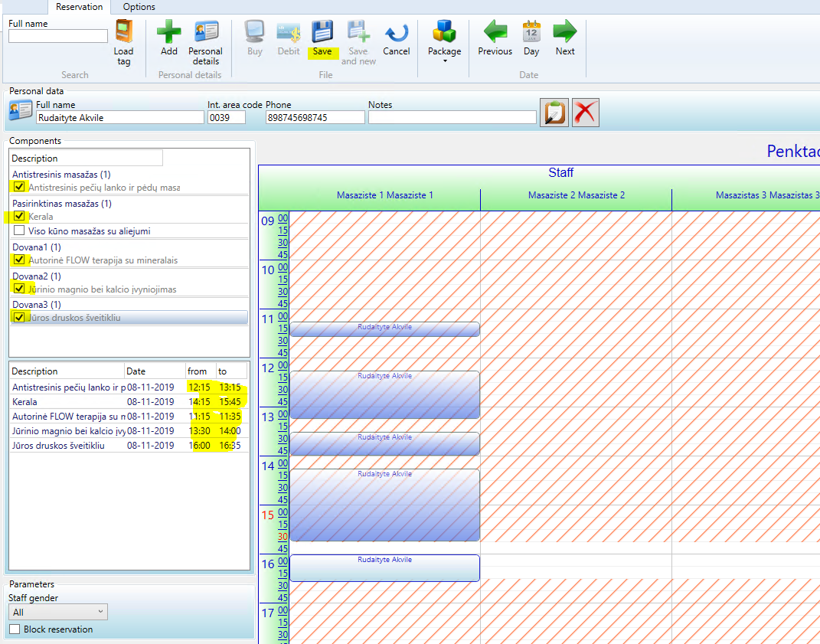
Task: Click the Dovana2 (1) group heading
Action: 37,276
